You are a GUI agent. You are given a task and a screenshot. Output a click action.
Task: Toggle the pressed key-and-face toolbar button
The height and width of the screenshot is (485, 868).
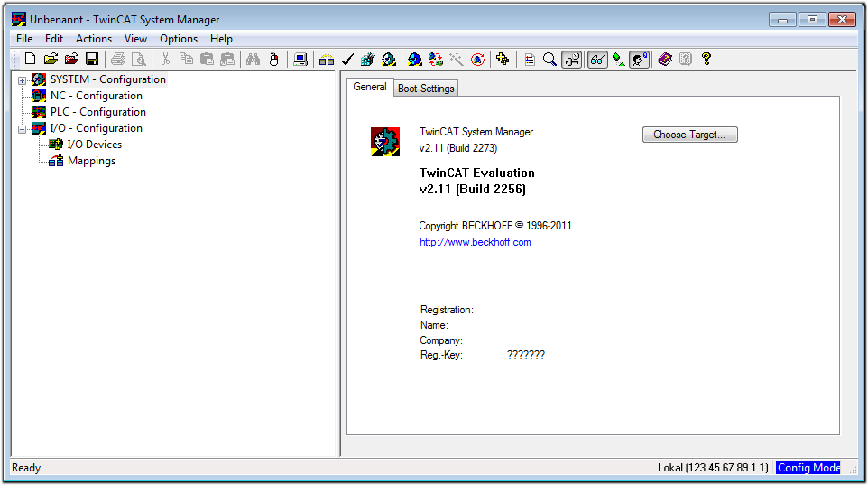coord(571,60)
